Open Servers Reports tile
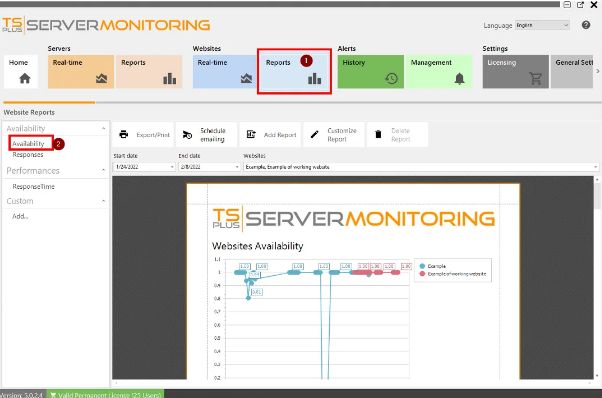Screen dimensions: 602x398 tap(149, 72)
